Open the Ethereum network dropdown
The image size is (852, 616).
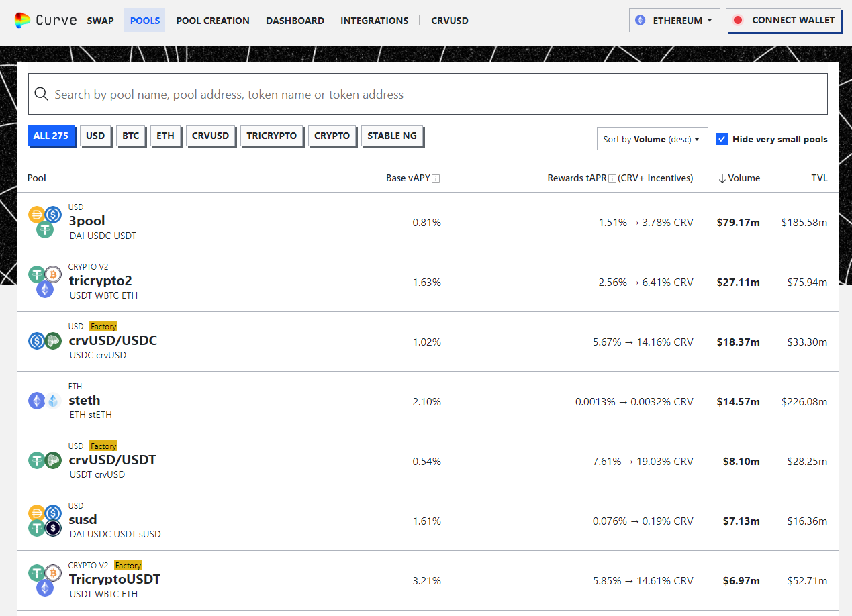(675, 20)
